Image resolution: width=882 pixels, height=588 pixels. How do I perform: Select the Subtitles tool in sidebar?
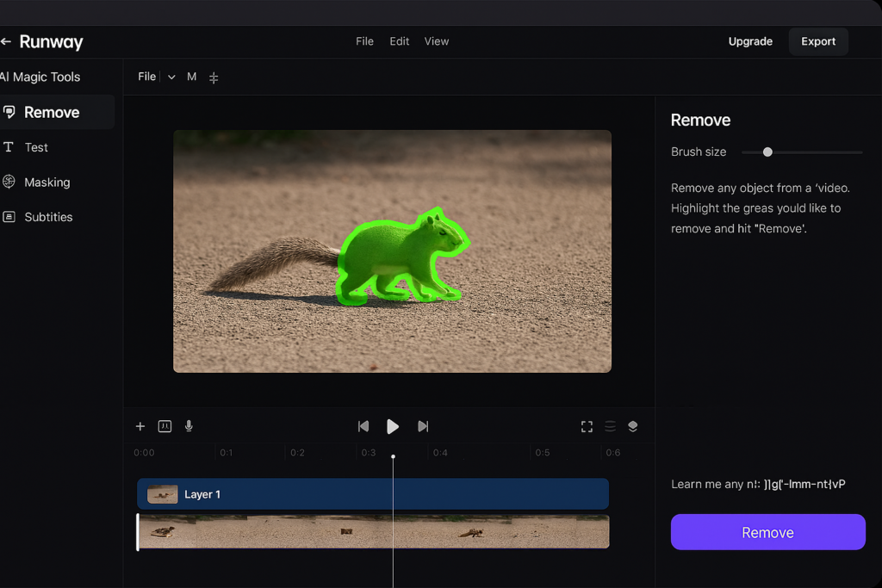(48, 217)
